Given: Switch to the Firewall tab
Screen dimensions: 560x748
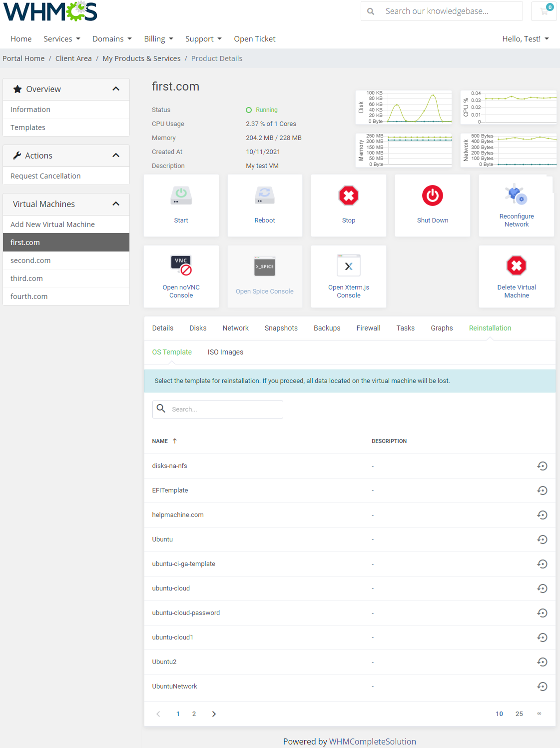Looking at the screenshot, I should click(x=369, y=328).
